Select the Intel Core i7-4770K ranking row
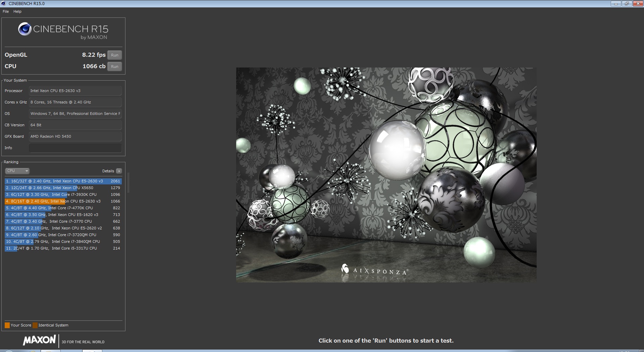This screenshot has height=352, width=644. coord(63,208)
